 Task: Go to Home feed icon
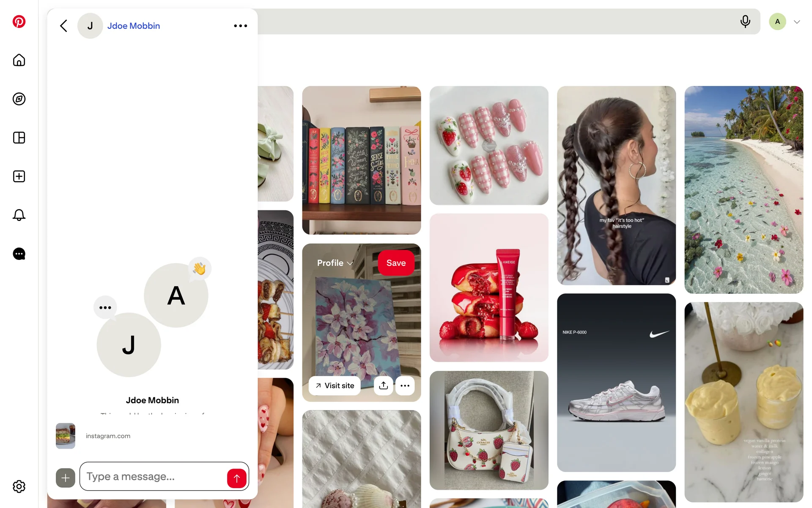(19, 60)
